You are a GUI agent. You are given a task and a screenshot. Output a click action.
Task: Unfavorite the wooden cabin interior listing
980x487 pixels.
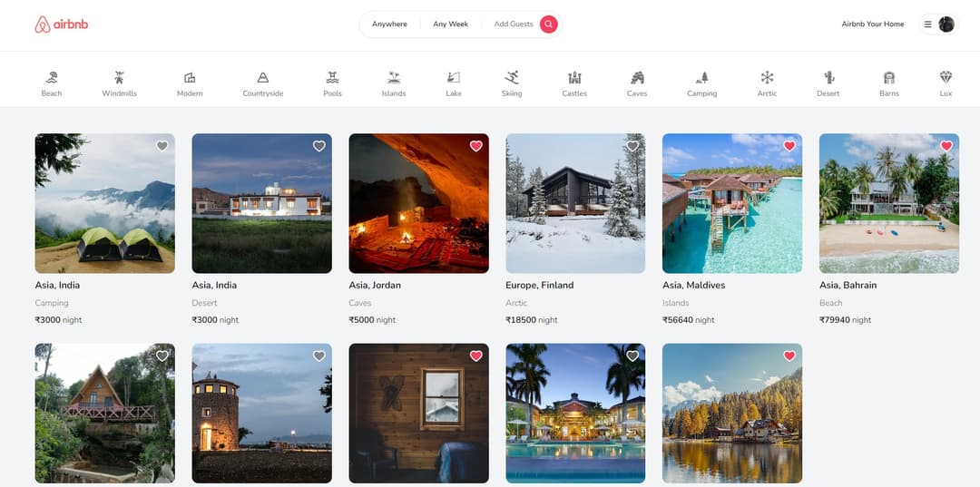point(476,356)
